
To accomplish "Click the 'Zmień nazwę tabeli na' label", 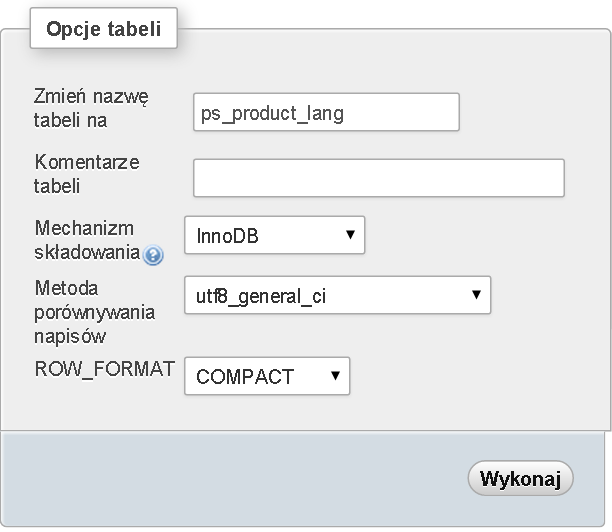I will [x=91, y=109].
